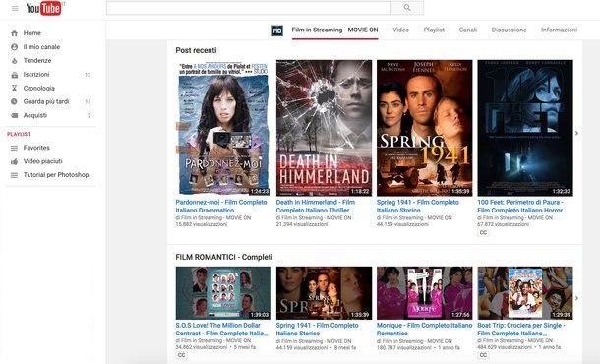The image size is (600, 364).
Task: Click channel name under 100 Feet video
Action: click(x=517, y=217)
